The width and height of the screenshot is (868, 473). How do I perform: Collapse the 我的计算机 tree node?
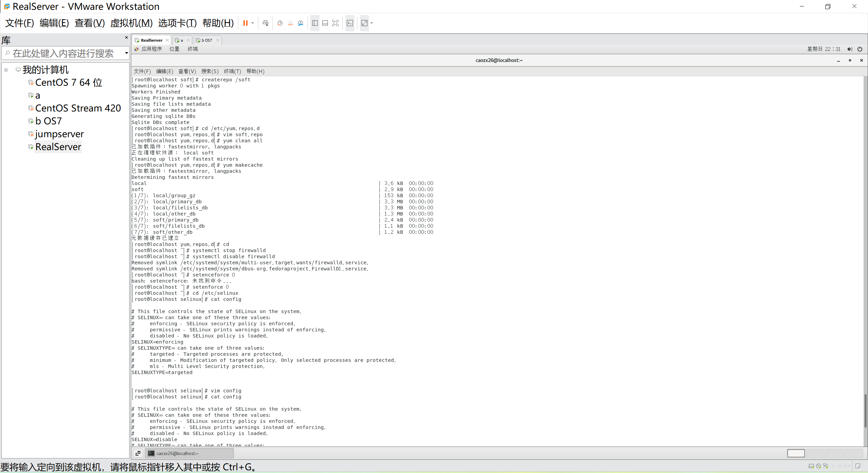click(x=6, y=70)
